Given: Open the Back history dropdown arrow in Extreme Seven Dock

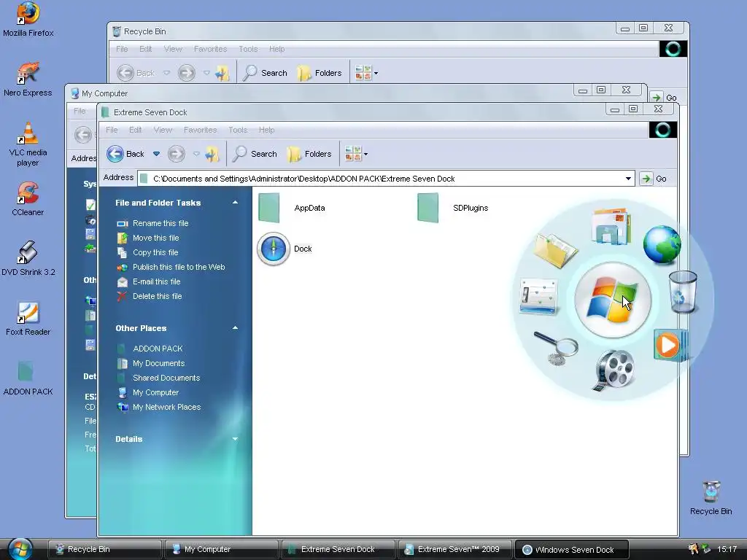Looking at the screenshot, I should coord(156,154).
